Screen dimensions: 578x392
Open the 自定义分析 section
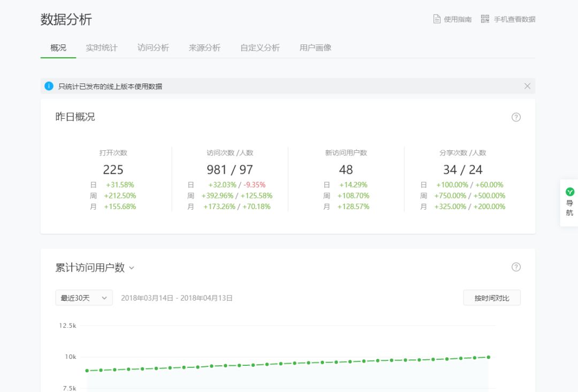(x=259, y=47)
